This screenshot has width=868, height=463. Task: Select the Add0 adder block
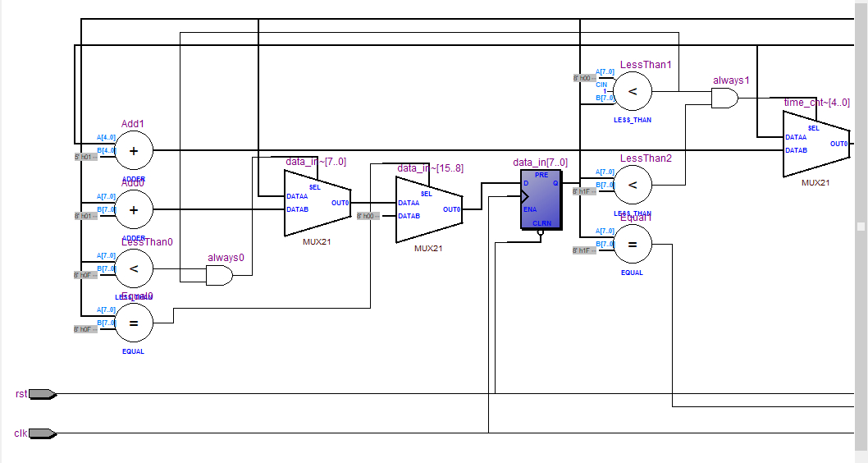[134, 209]
